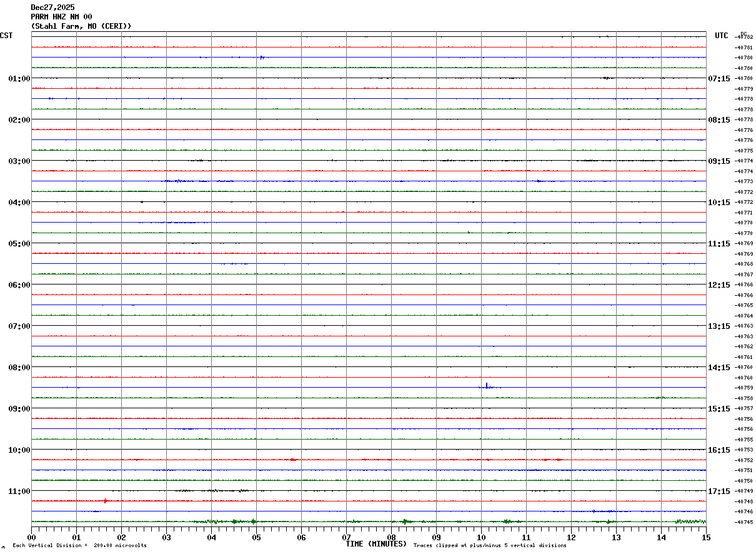Click the Each Vertical Division 200.00 microvolts note
The height and width of the screenshot is (554, 756).
click(79, 546)
